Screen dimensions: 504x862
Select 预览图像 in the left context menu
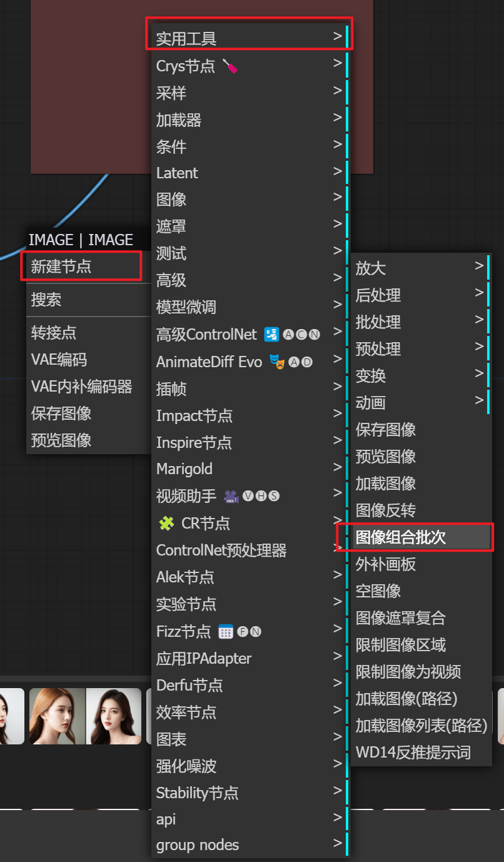(x=89, y=440)
